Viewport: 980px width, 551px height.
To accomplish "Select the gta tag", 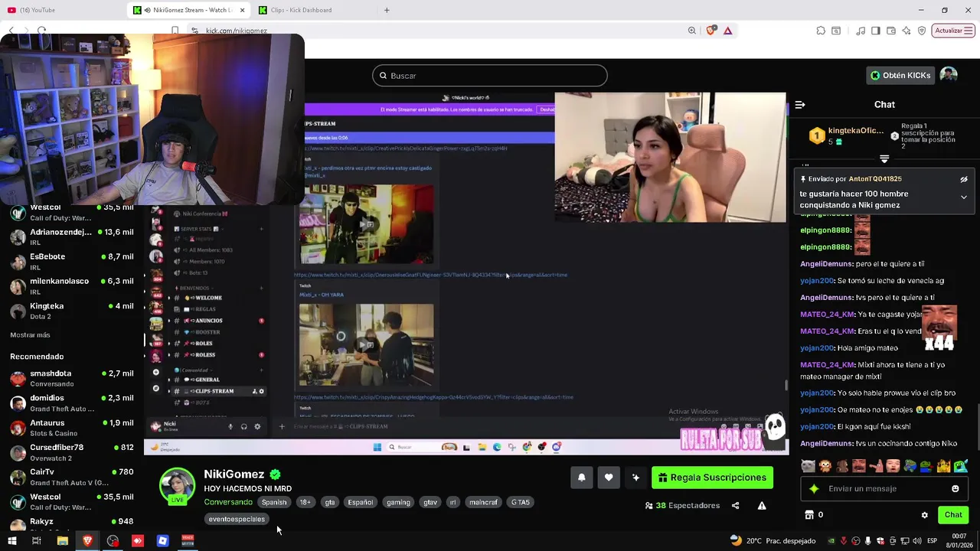I will [x=330, y=503].
